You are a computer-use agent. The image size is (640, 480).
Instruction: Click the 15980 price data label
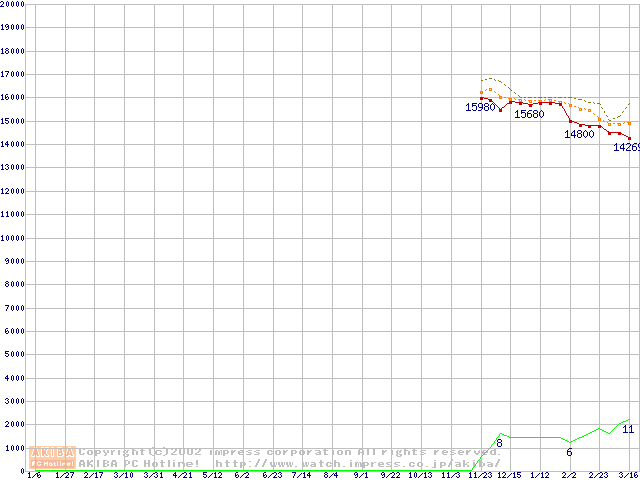click(x=480, y=107)
